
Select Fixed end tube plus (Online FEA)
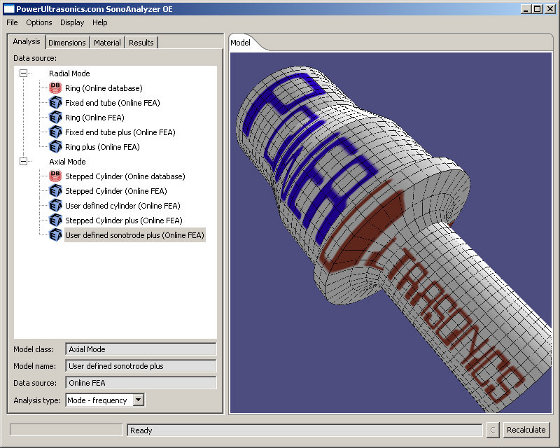120,132
